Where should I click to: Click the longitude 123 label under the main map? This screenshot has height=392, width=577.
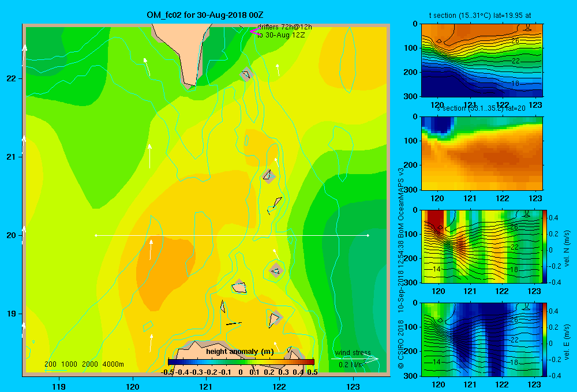tap(353, 386)
